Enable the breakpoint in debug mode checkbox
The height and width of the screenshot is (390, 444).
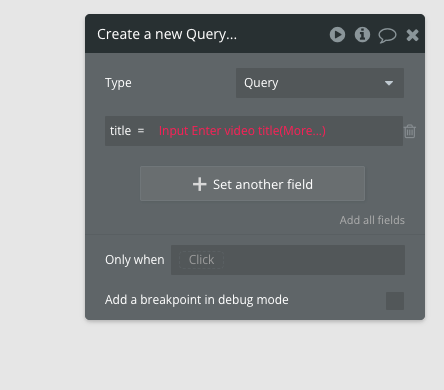pos(395,301)
